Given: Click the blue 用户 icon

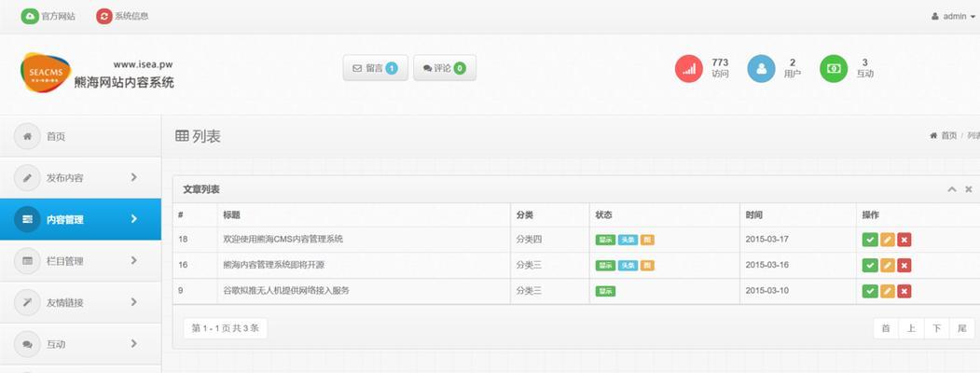Looking at the screenshot, I should coord(761,69).
